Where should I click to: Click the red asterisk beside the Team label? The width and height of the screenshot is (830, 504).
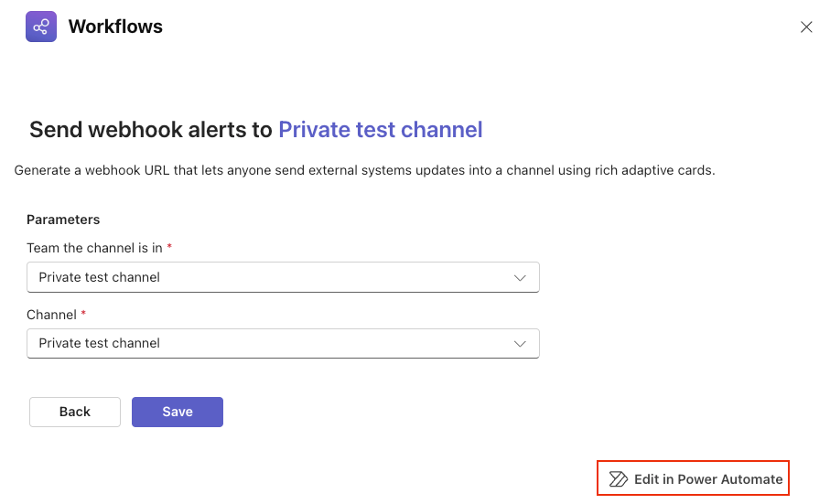pos(169,248)
